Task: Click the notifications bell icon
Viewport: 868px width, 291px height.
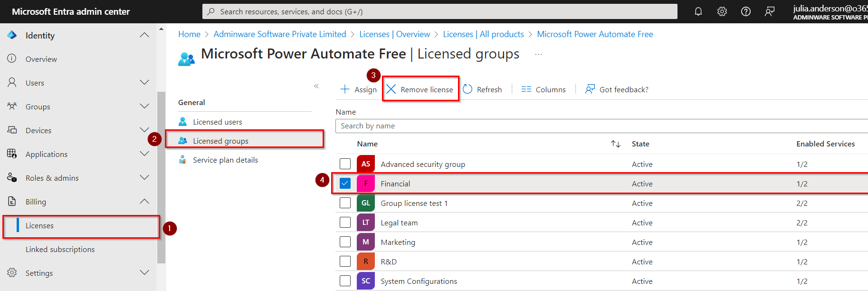Action: (x=698, y=11)
